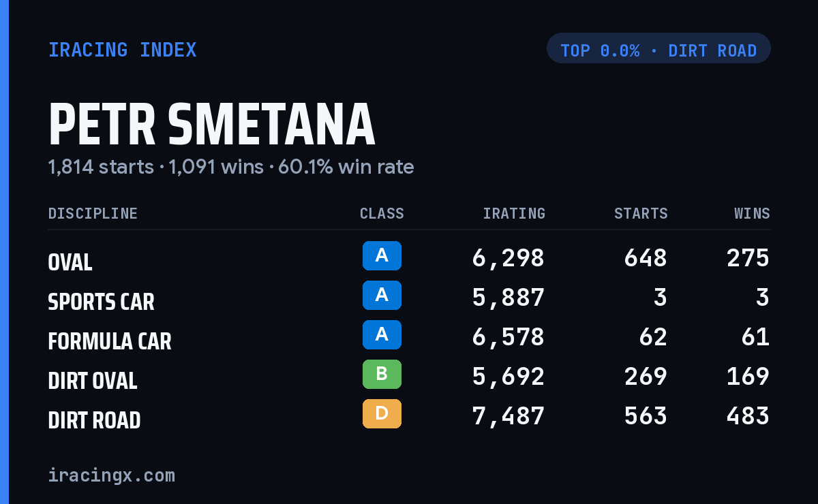Click the Top 0.0% Dirt Road pill

tap(658, 48)
